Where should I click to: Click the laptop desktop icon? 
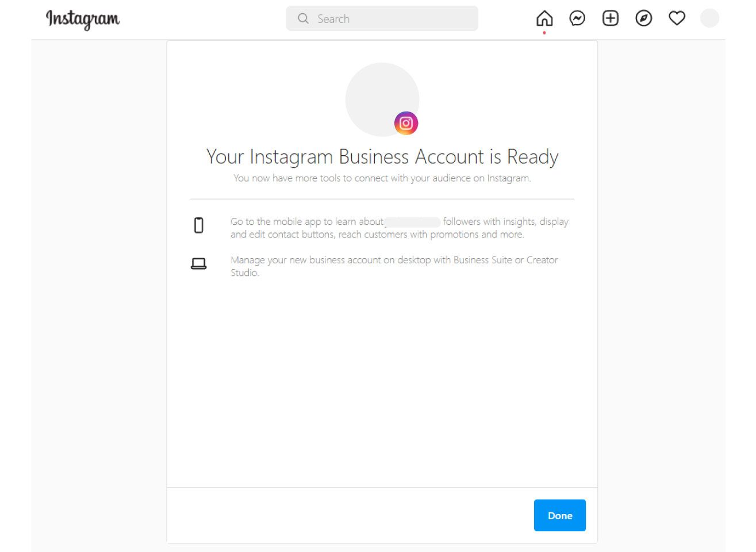pyautogui.click(x=199, y=264)
